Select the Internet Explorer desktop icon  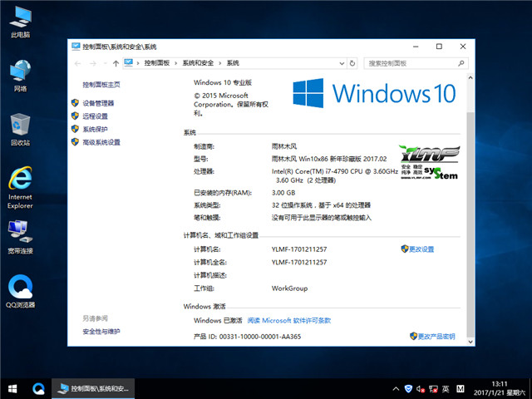tap(20, 187)
